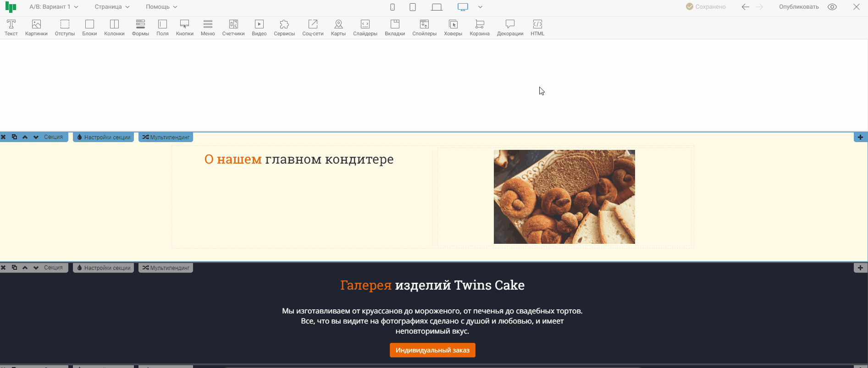
Task: Open the Слайдеры widget
Action: tap(365, 27)
